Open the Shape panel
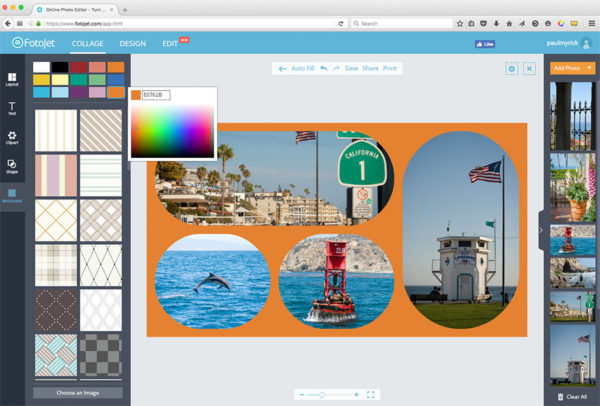 pyautogui.click(x=12, y=167)
